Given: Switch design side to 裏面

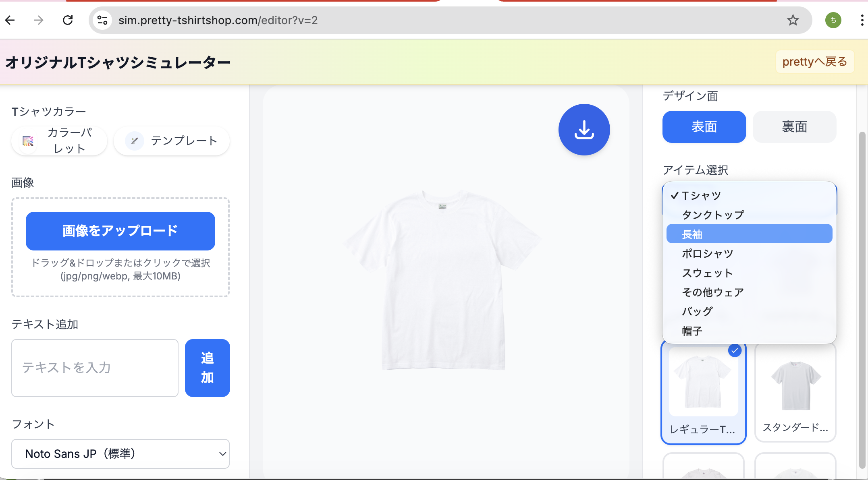Looking at the screenshot, I should click(794, 127).
